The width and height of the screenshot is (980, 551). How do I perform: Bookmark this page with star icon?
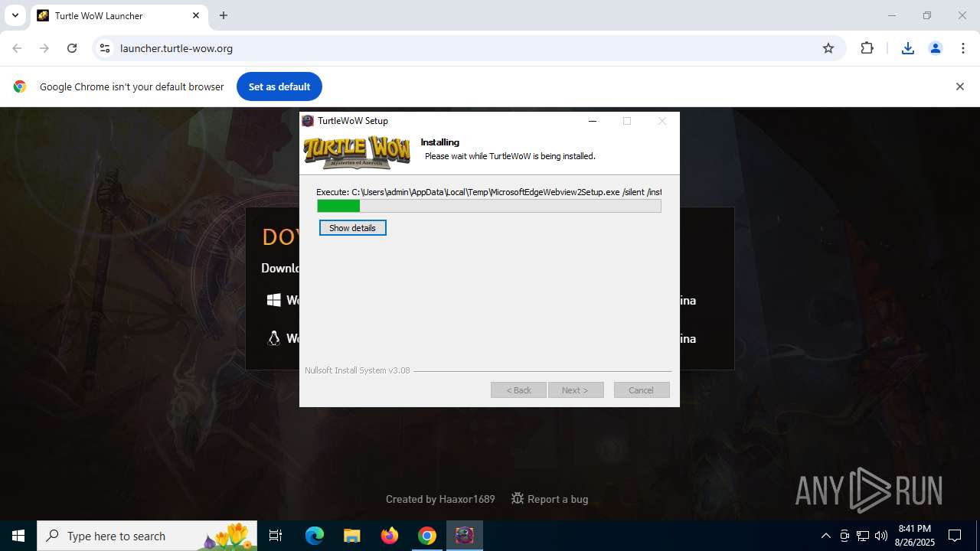click(x=828, y=48)
